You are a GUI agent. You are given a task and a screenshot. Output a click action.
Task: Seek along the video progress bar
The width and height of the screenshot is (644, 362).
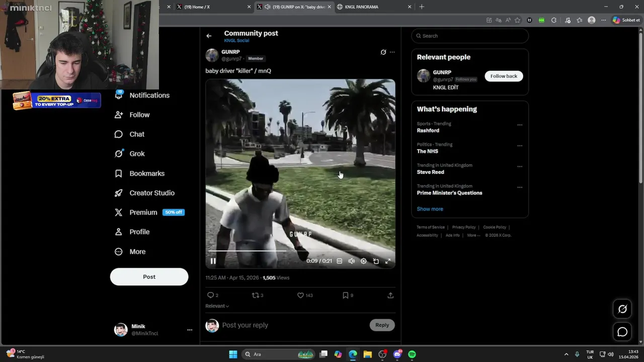300,250
